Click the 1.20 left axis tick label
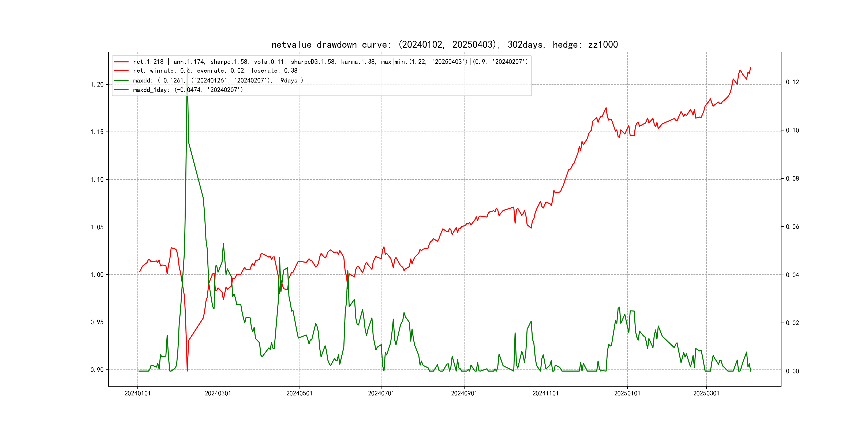 click(97, 85)
